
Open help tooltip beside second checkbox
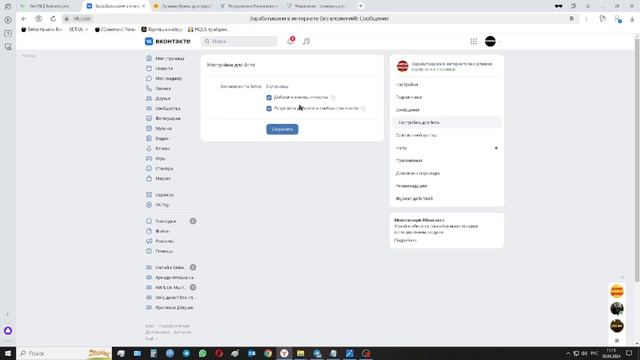pyautogui.click(x=363, y=109)
